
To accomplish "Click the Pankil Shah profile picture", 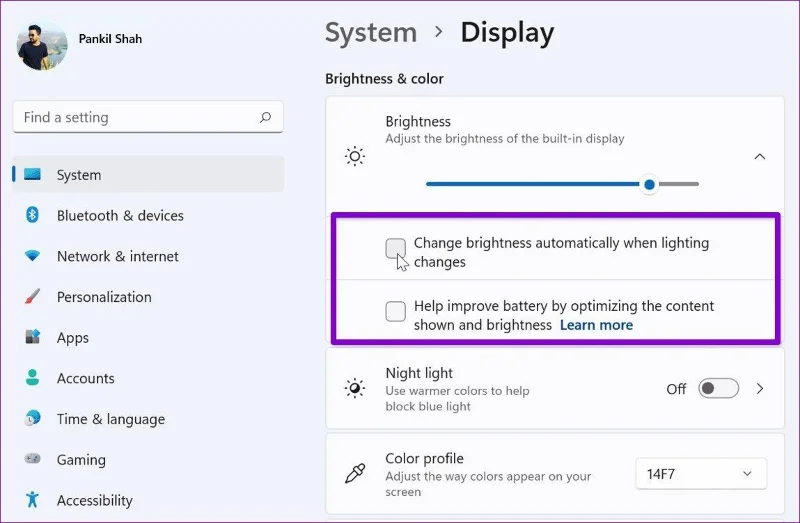I will pos(42,45).
